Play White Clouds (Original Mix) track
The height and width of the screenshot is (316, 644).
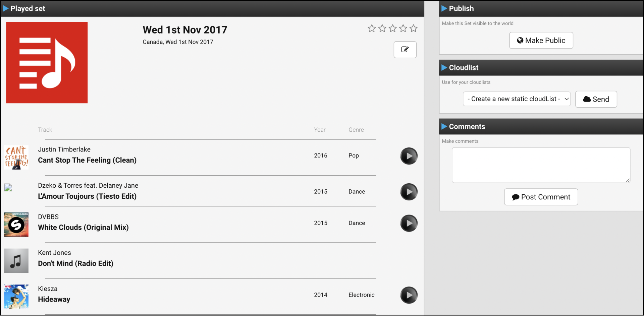(409, 223)
